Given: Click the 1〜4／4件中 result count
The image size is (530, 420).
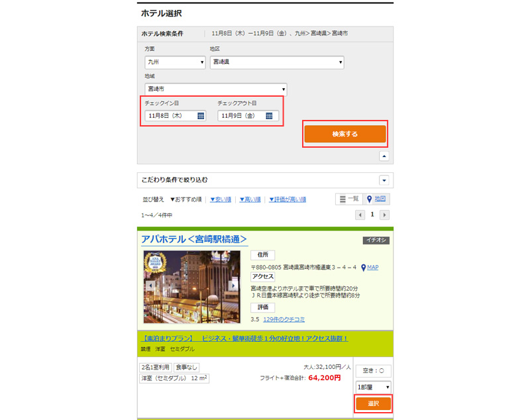Looking at the screenshot, I should [156, 215].
